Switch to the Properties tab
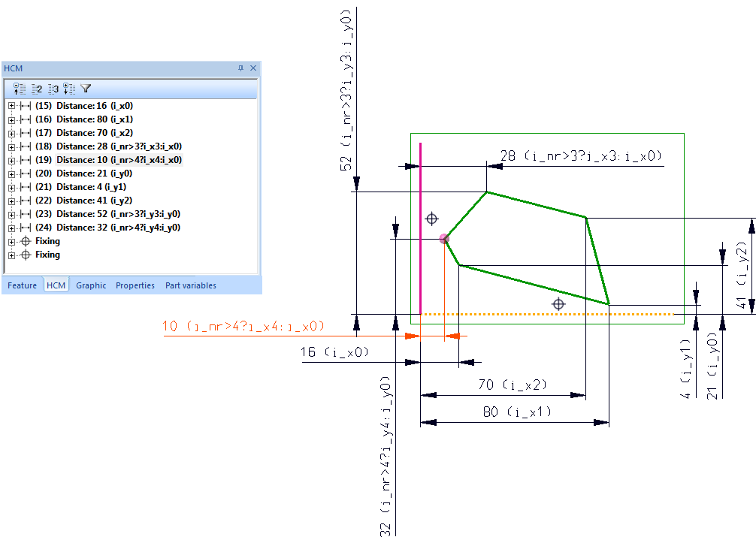 (135, 285)
